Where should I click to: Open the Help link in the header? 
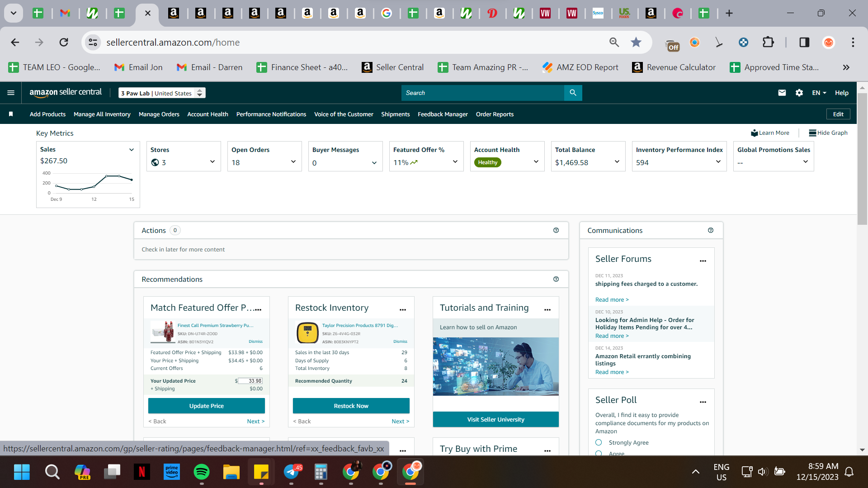coord(841,93)
